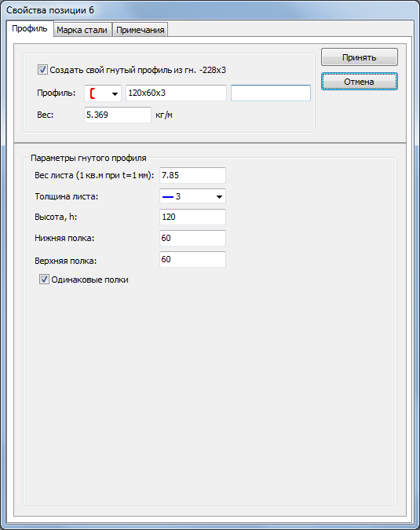Click the sheet weight field with 7.85
The height and width of the screenshot is (530, 420).
click(x=192, y=175)
